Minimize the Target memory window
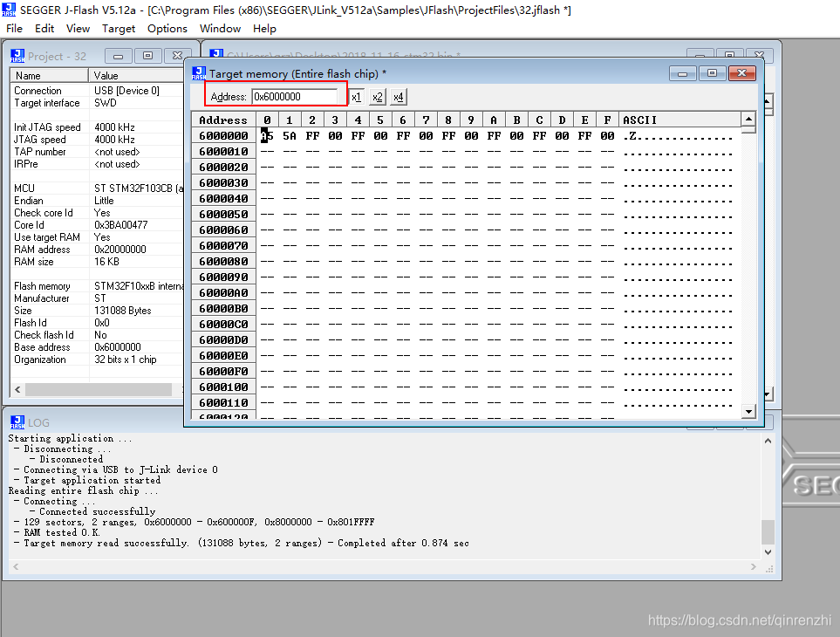Image resolution: width=840 pixels, height=637 pixels. [682, 73]
